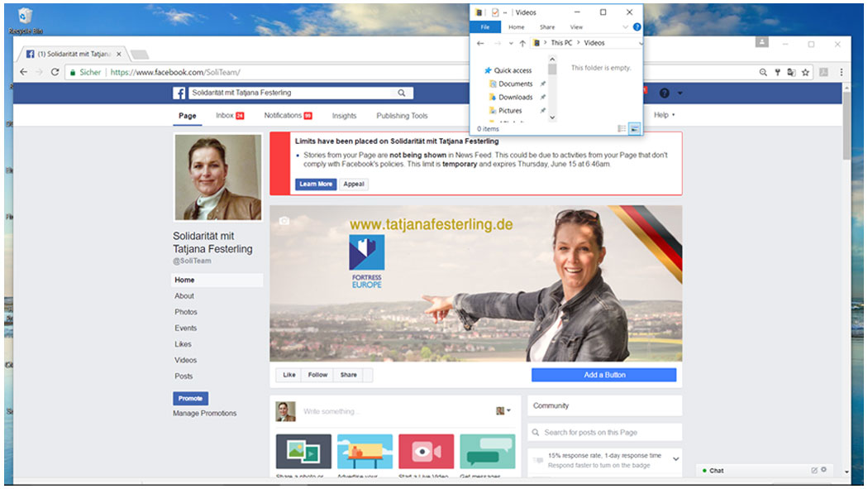Click the Facebook logo in the blue header

pos(179,93)
